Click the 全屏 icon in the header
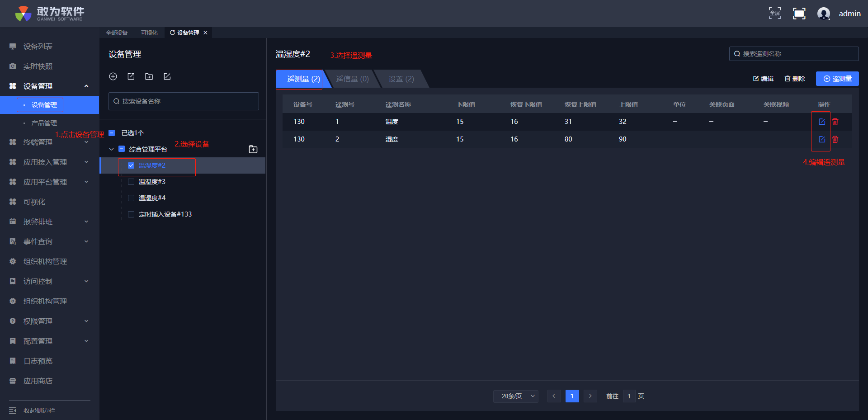Image resolution: width=868 pixels, height=420 pixels. pos(775,14)
